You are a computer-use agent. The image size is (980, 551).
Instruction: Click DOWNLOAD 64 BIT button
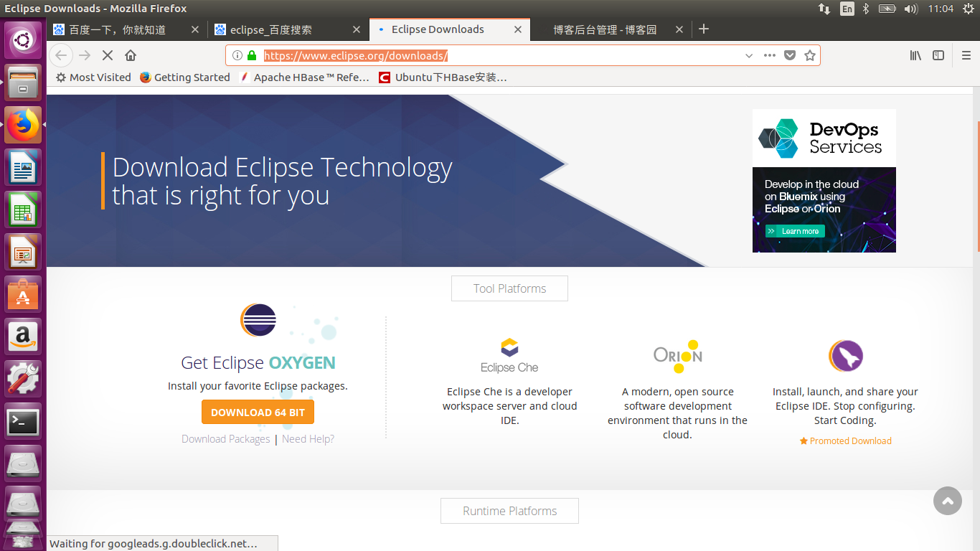coord(258,413)
